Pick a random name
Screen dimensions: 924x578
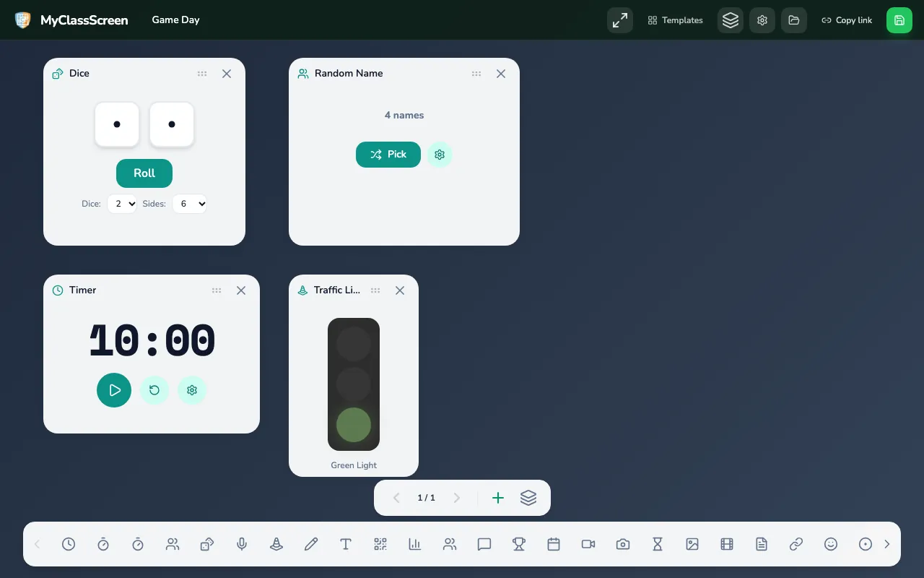(x=388, y=155)
